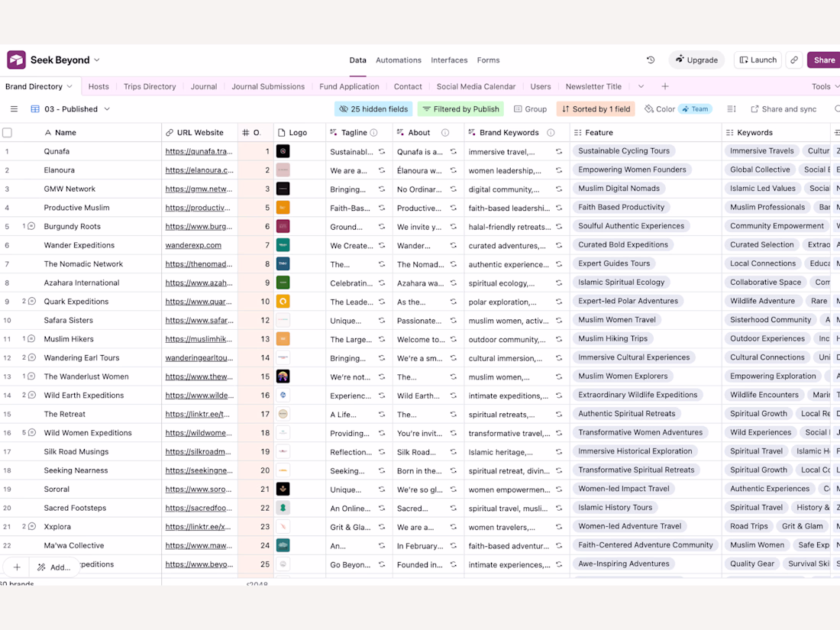The image size is (840, 630).
Task: Select Sustainable Cycling Tours feature tag
Action: 624,151
